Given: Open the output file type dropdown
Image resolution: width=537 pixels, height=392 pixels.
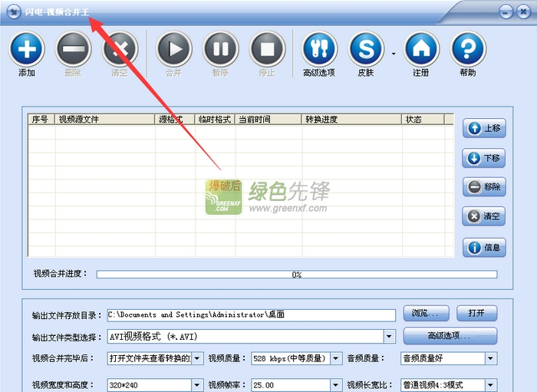Looking at the screenshot, I should 389,337.
